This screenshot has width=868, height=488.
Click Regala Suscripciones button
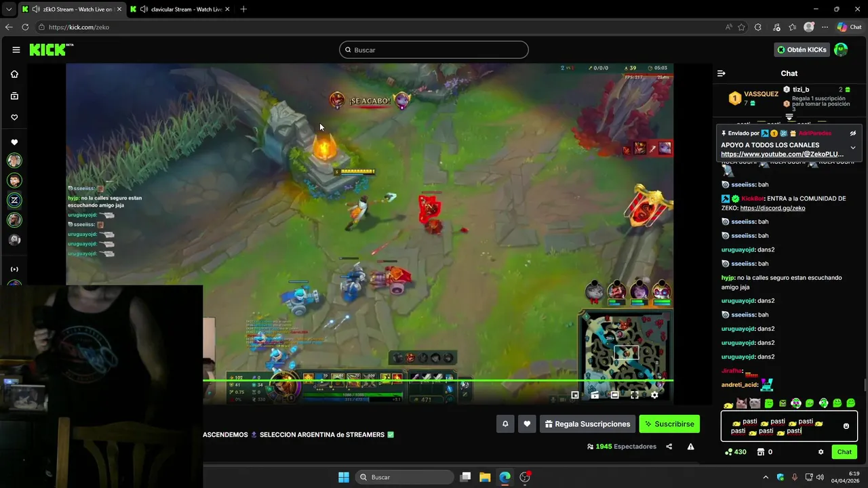click(587, 424)
